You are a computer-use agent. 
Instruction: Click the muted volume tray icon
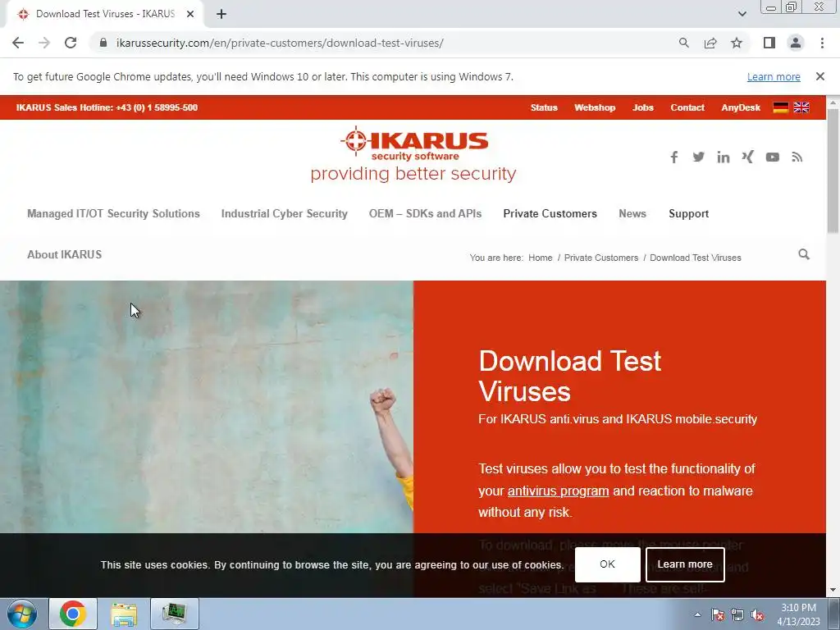(757, 614)
